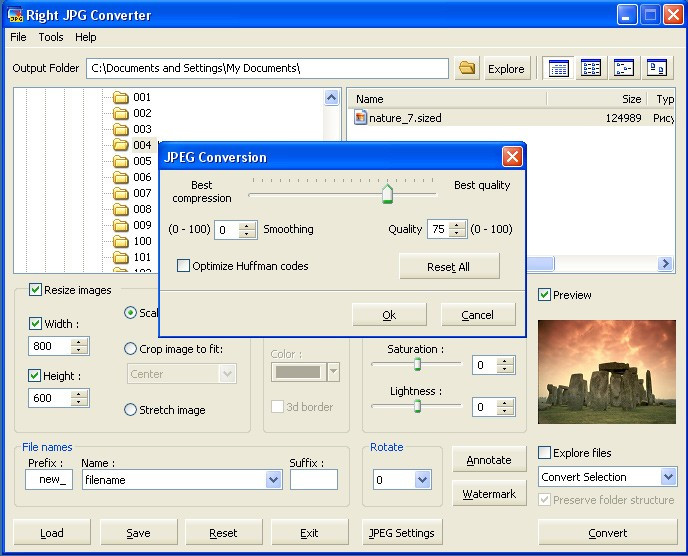Click the Reset All button

449,266
